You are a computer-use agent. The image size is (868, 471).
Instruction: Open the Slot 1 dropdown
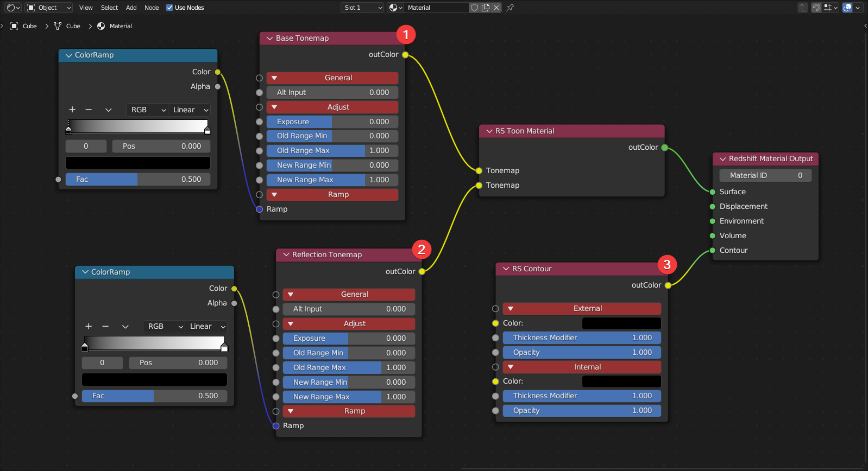click(x=363, y=8)
